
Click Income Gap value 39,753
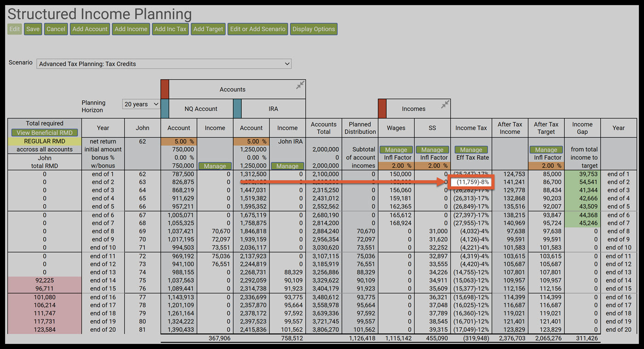(588, 174)
